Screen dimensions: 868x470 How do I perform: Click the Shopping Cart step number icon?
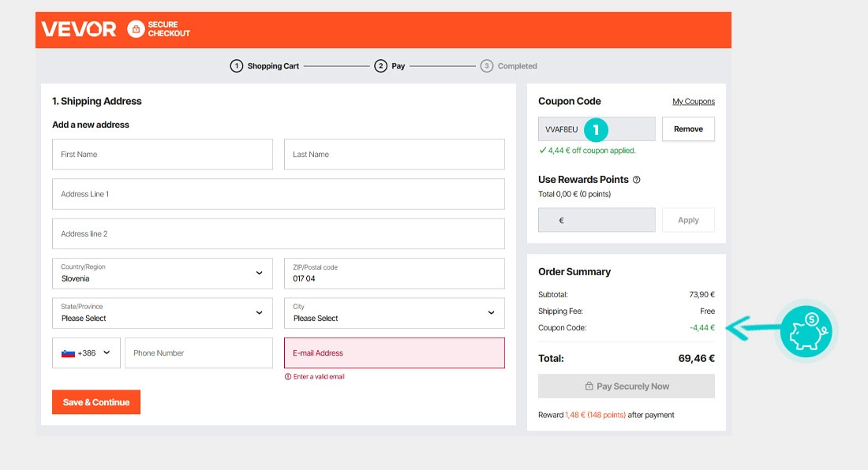point(237,66)
